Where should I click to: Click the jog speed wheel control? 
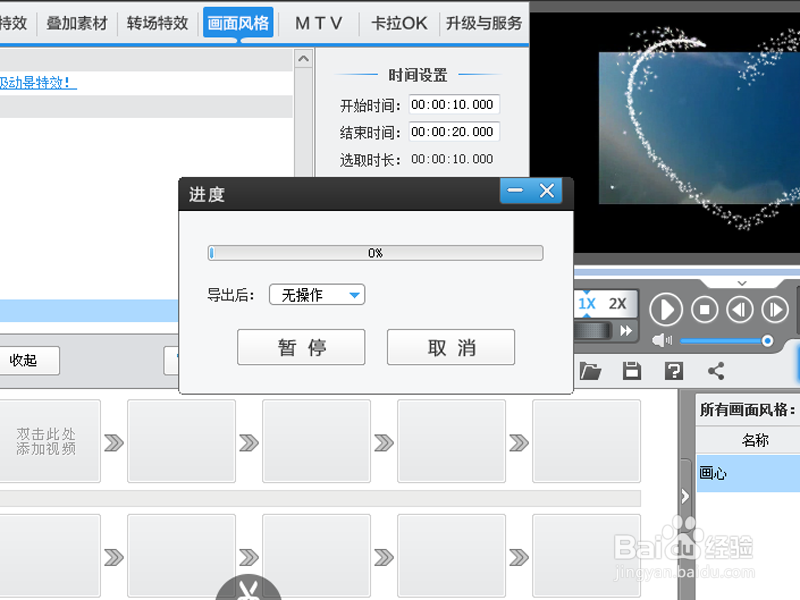[592, 331]
